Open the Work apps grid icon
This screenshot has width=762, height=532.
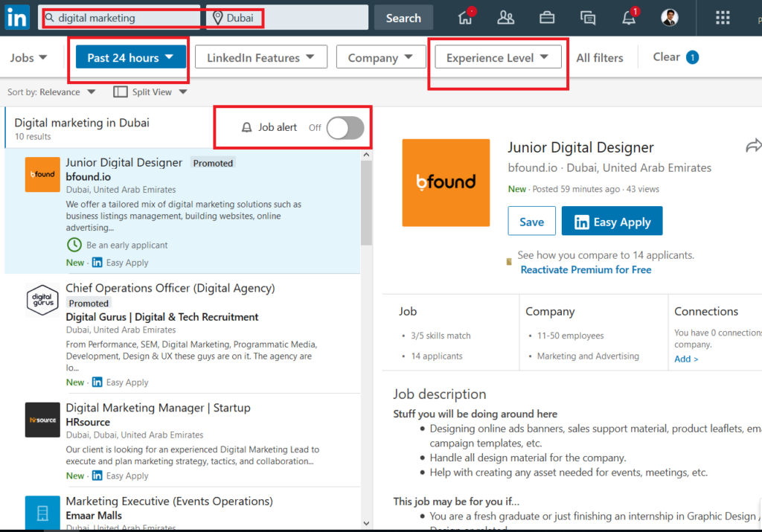point(723,18)
